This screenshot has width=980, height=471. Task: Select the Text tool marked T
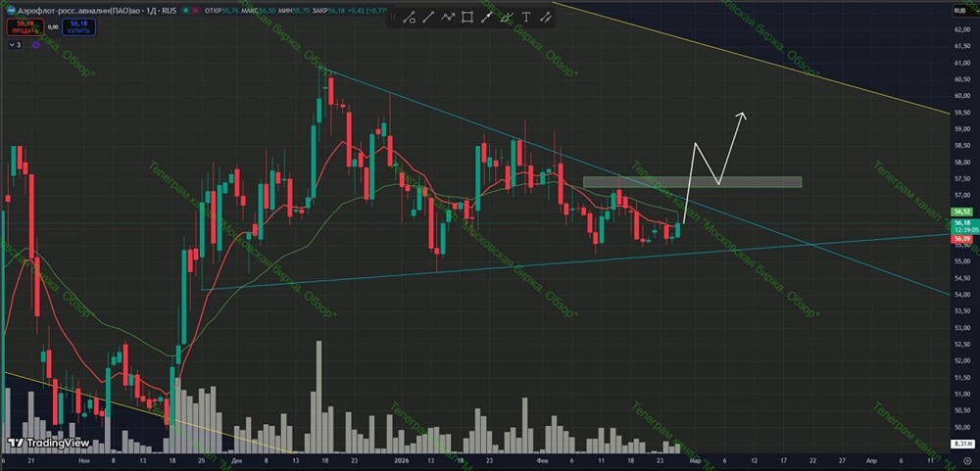[526, 18]
